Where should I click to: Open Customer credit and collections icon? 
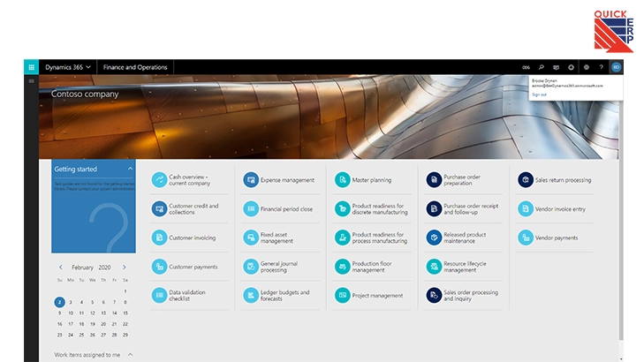(159, 209)
